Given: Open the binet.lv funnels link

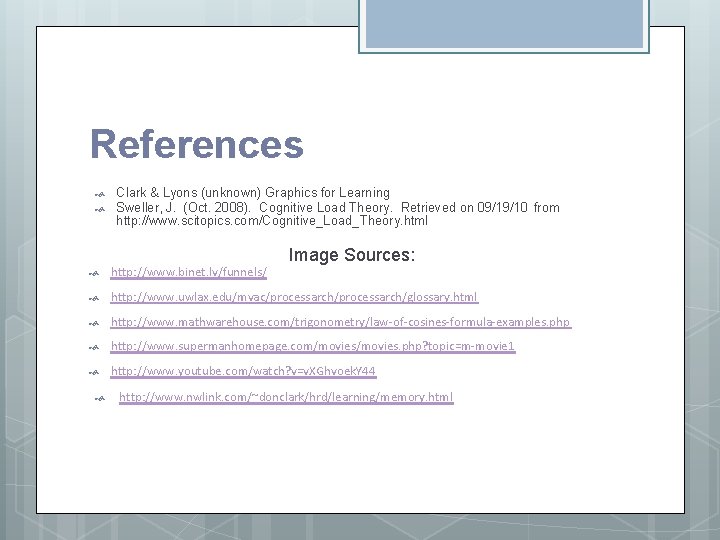Looking at the screenshot, I should (189, 272).
